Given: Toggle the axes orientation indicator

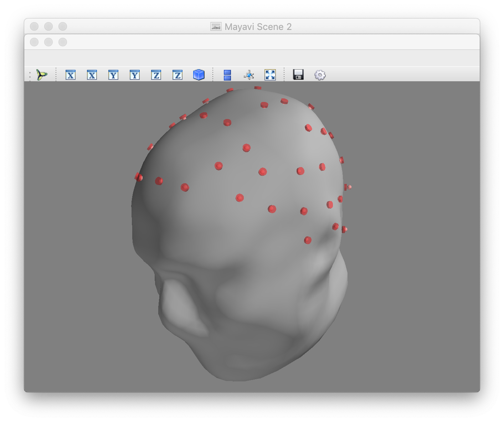Looking at the screenshot, I should pyautogui.click(x=249, y=75).
